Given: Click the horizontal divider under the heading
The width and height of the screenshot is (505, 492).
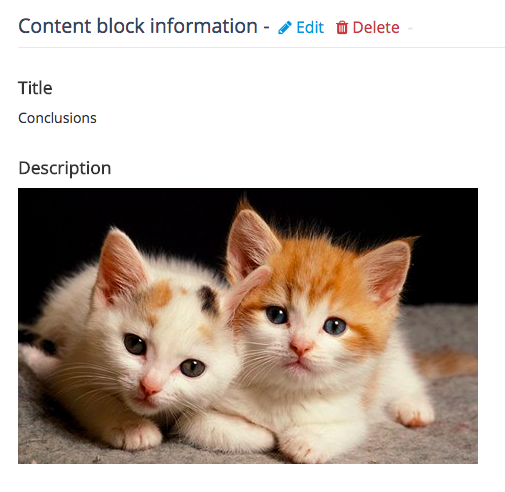Looking at the screenshot, I should pos(261,47).
